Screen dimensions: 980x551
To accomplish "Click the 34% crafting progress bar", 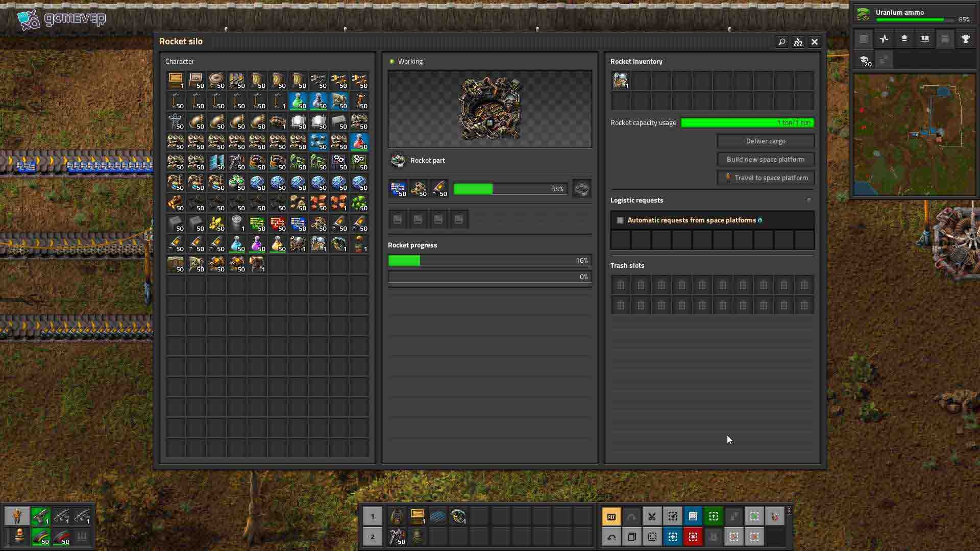I will 510,189.
